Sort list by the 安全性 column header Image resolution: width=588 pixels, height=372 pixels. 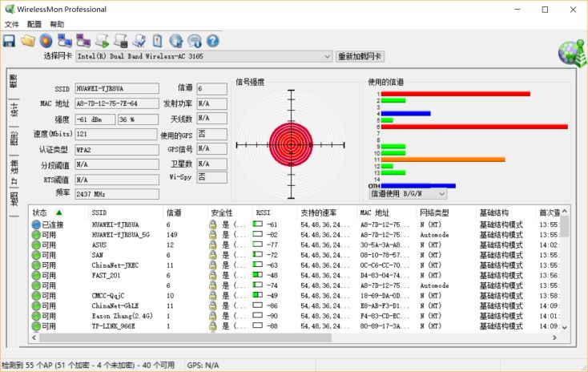229,212
